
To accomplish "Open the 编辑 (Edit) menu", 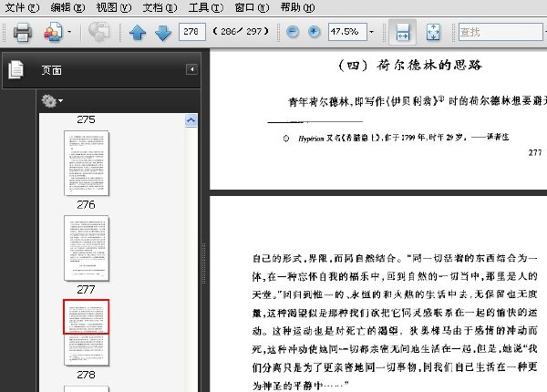I will [x=67, y=7].
